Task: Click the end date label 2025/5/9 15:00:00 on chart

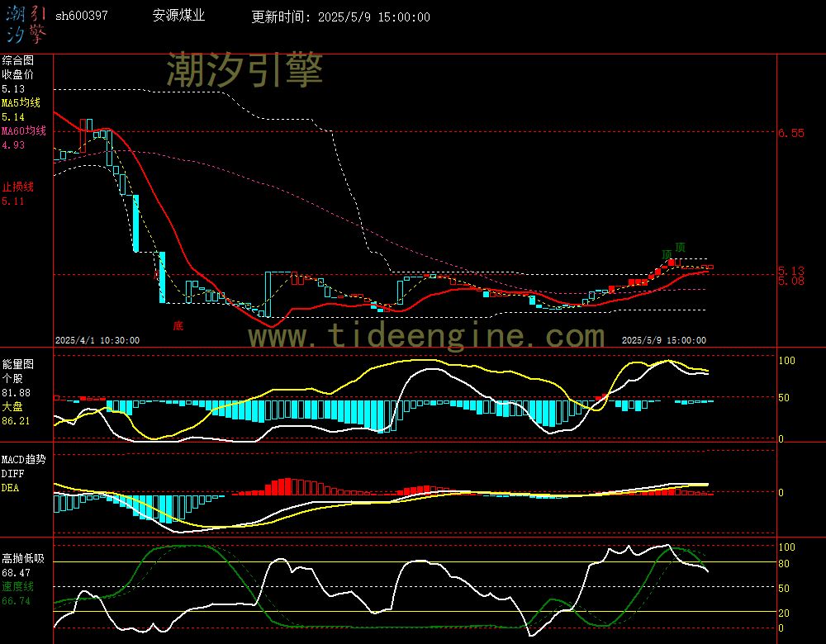Action: tap(664, 340)
